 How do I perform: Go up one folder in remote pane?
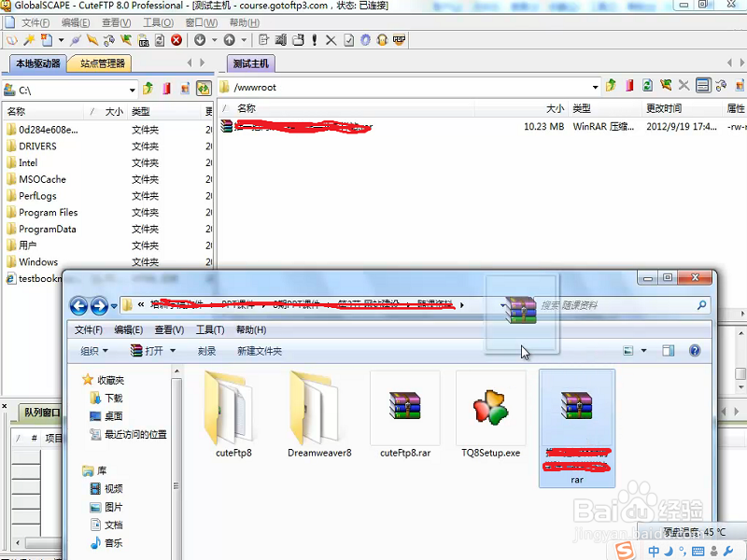tap(611, 86)
